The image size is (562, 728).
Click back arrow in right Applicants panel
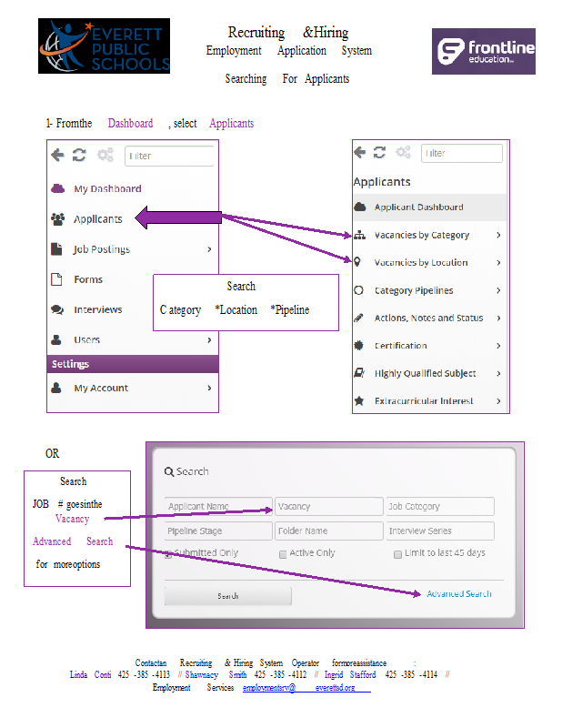click(x=359, y=152)
